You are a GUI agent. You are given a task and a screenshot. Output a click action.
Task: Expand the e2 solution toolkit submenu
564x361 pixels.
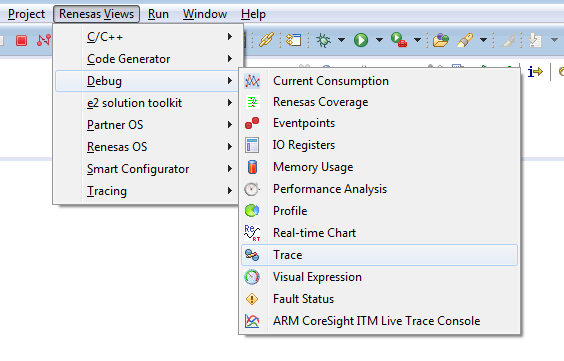(146, 103)
